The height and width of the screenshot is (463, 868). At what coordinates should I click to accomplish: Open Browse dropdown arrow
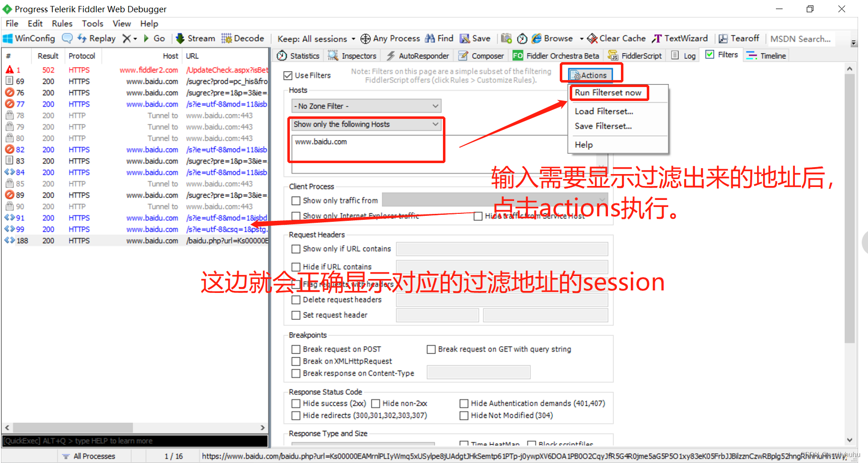(581, 39)
